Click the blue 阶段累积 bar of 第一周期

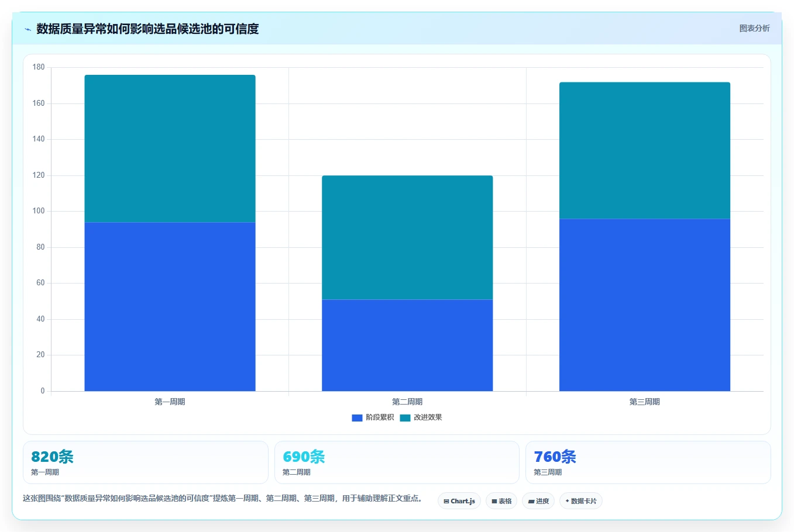(x=170, y=306)
